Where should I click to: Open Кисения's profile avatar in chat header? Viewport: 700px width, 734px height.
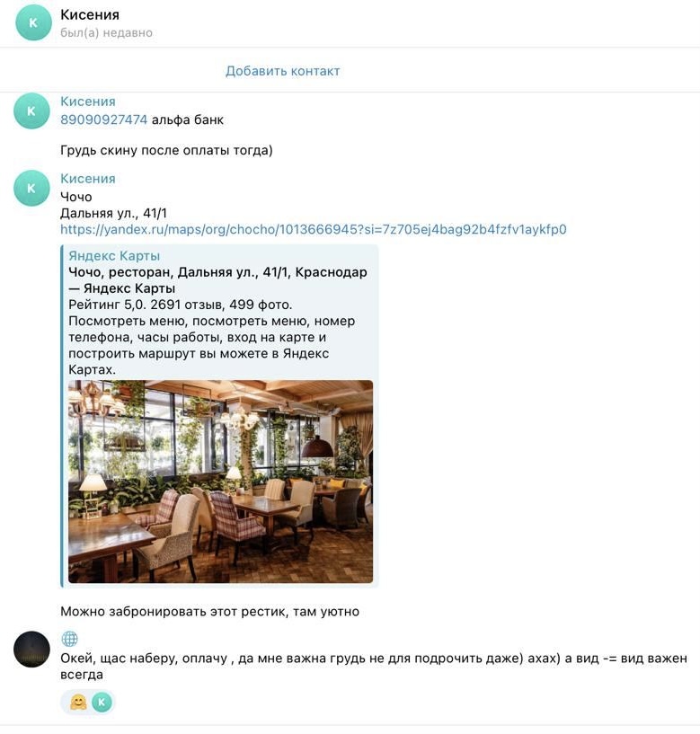[x=33, y=22]
